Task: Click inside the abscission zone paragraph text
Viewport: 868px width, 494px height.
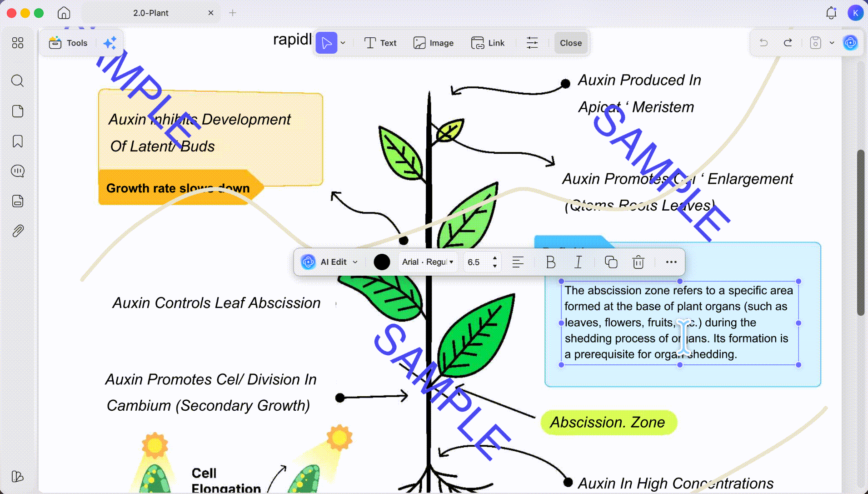Action: point(679,322)
